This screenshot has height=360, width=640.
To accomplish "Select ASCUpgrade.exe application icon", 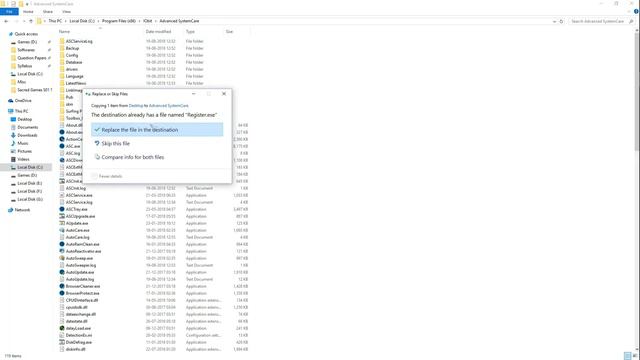I will coord(62,216).
